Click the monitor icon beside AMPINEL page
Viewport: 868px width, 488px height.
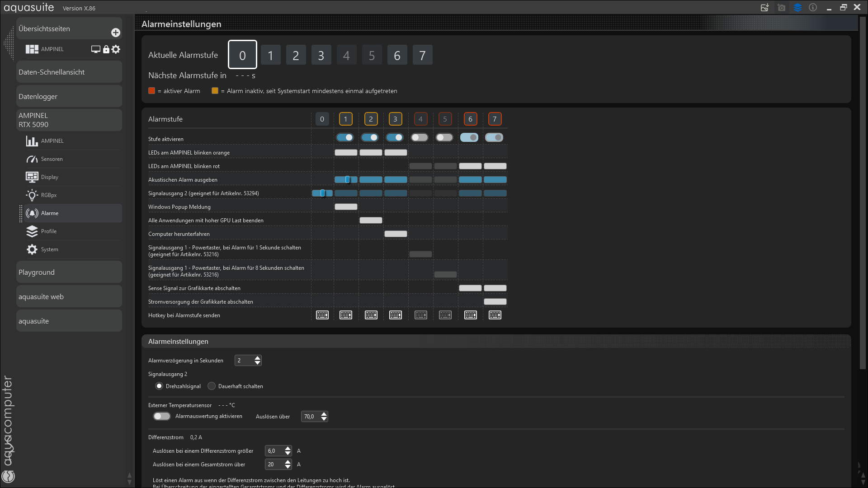(x=95, y=49)
